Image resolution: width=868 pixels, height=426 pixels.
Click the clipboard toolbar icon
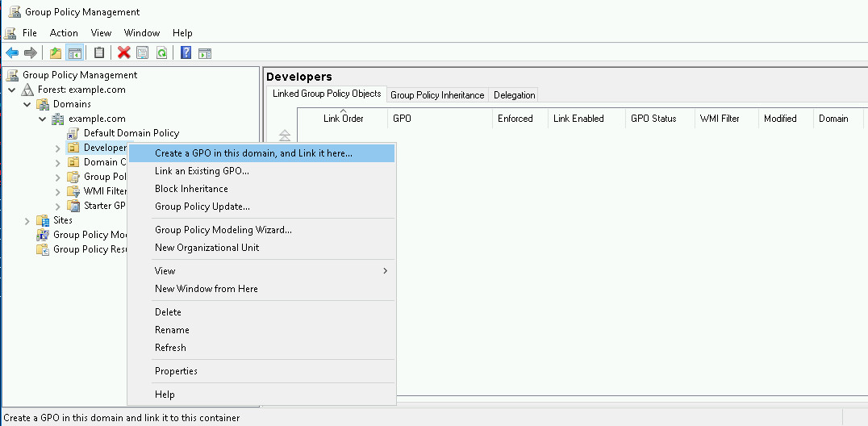click(99, 52)
